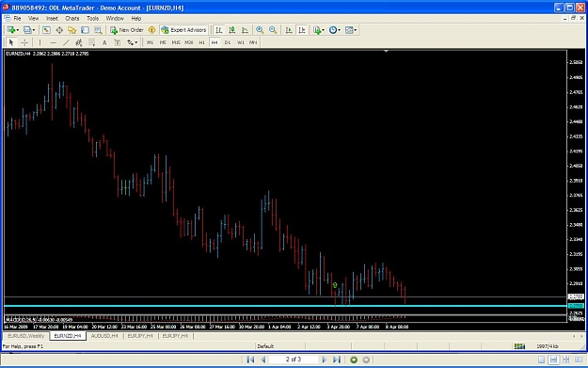Viewport: 588px width, 368px height.
Task: Select the Trendline drawing tool
Action: pos(66,42)
